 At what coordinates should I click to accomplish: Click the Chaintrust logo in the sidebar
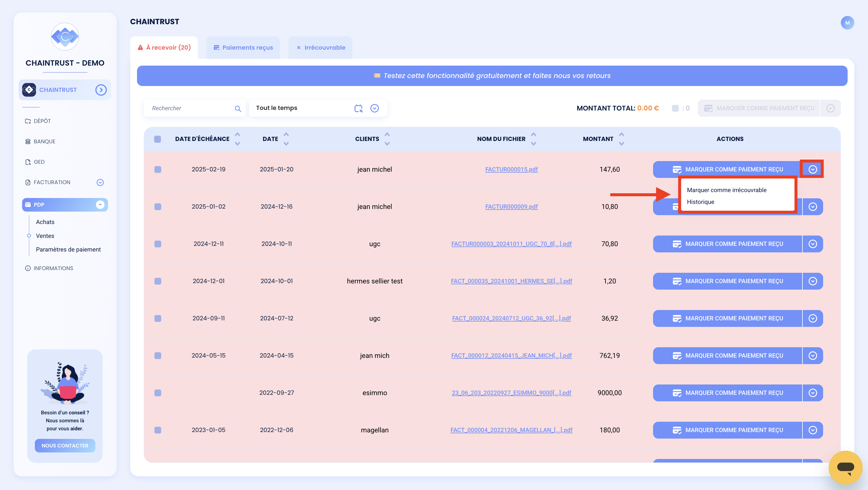(65, 36)
